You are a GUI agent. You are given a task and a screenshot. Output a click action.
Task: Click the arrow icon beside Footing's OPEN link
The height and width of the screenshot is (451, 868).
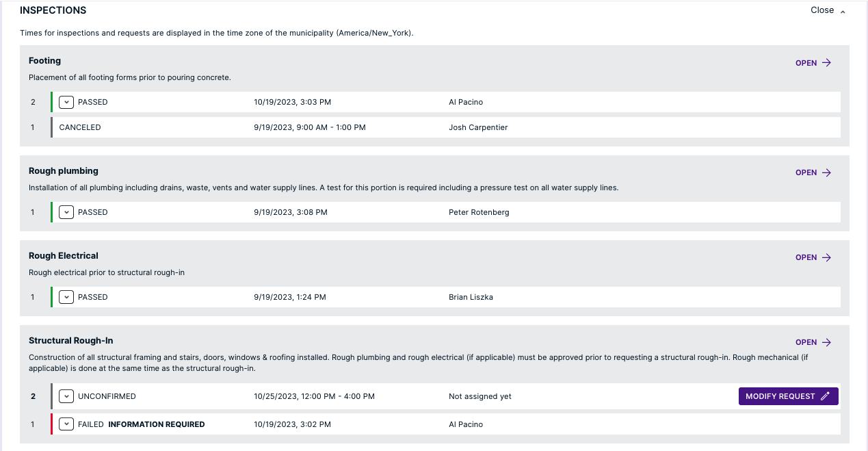coord(828,62)
